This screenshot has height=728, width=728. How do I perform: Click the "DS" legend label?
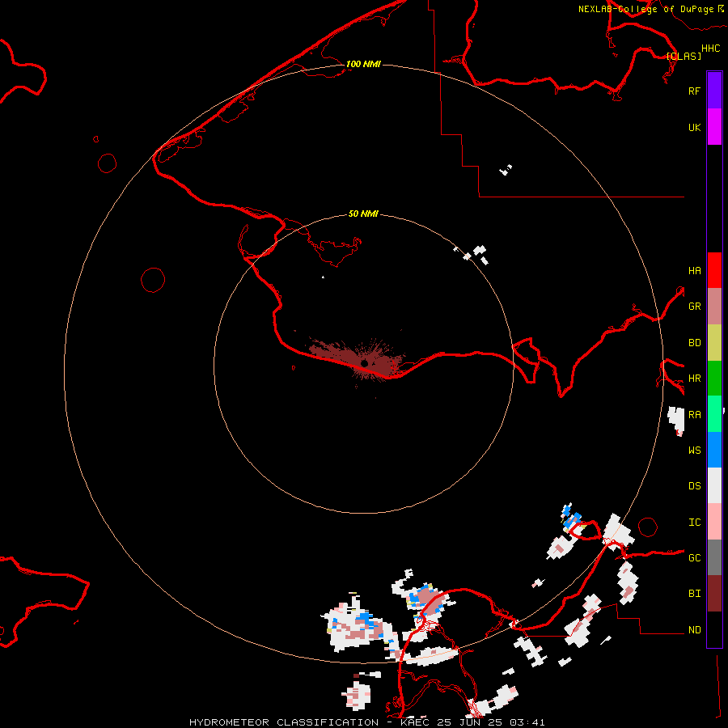pos(694,486)
